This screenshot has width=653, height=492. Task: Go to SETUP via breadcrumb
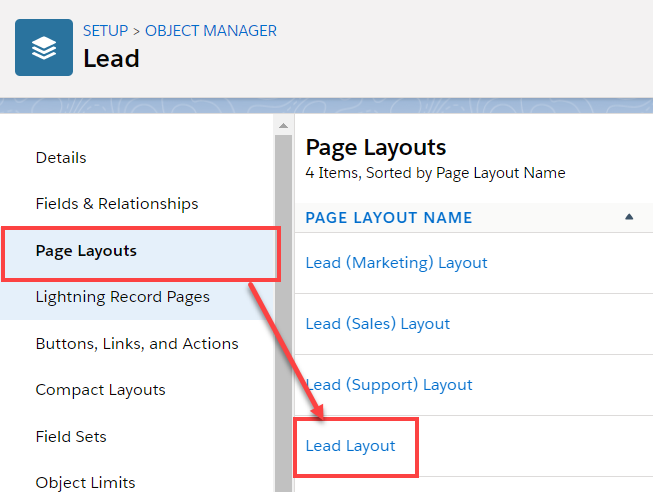tap(105, 30)
